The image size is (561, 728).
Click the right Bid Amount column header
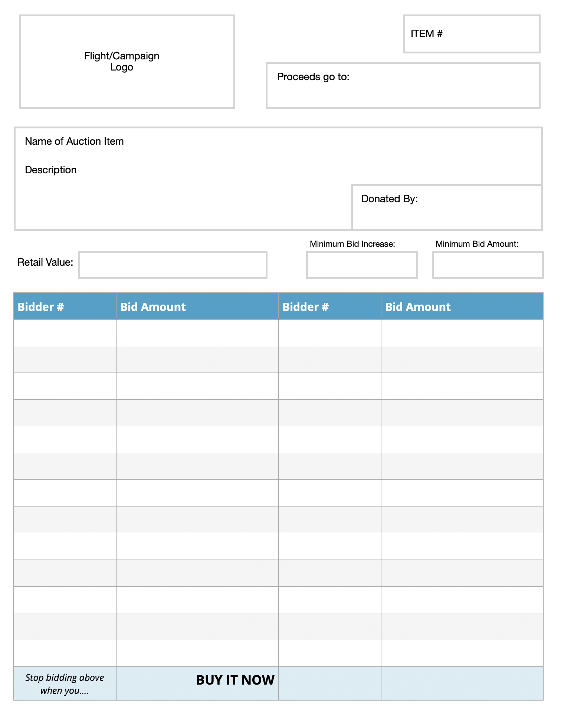tap(462, 306)
